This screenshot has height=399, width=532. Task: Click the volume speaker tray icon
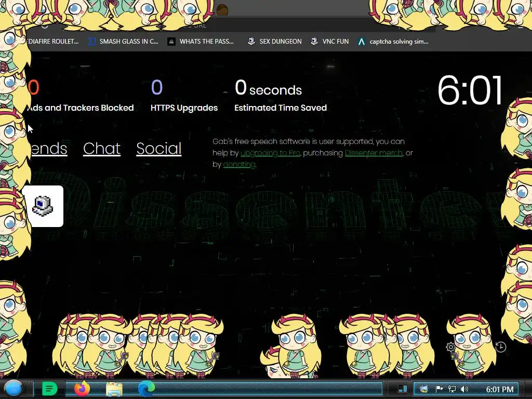coord(464,389)
